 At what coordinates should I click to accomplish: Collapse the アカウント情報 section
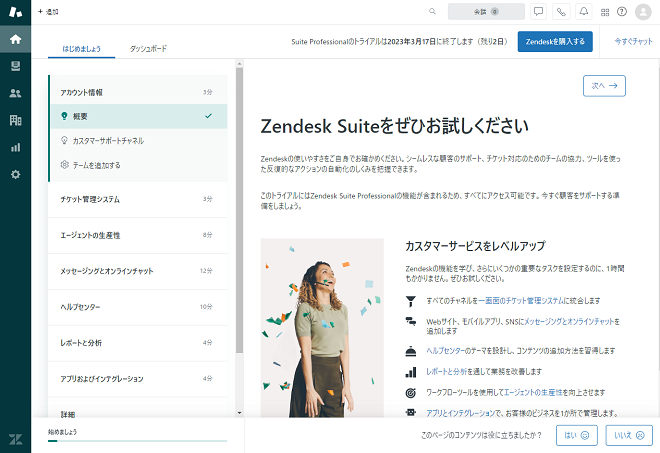click(x=138, y=92)
